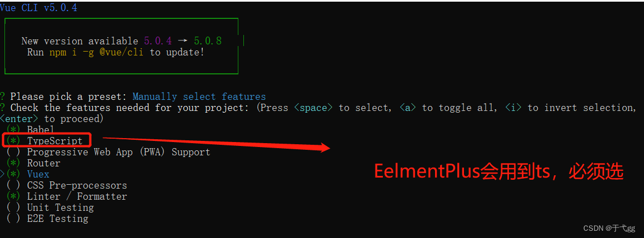Screen dimensions: 644x238
Task: Toggle the Router feature checkbox
Action: tap(13, 163)
